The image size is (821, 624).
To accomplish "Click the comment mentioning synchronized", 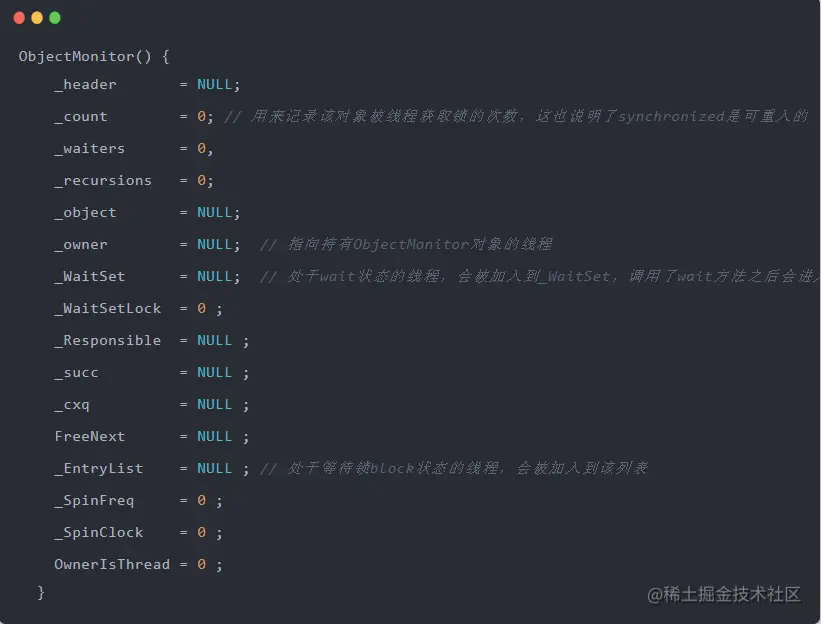I will click(516, 116).
